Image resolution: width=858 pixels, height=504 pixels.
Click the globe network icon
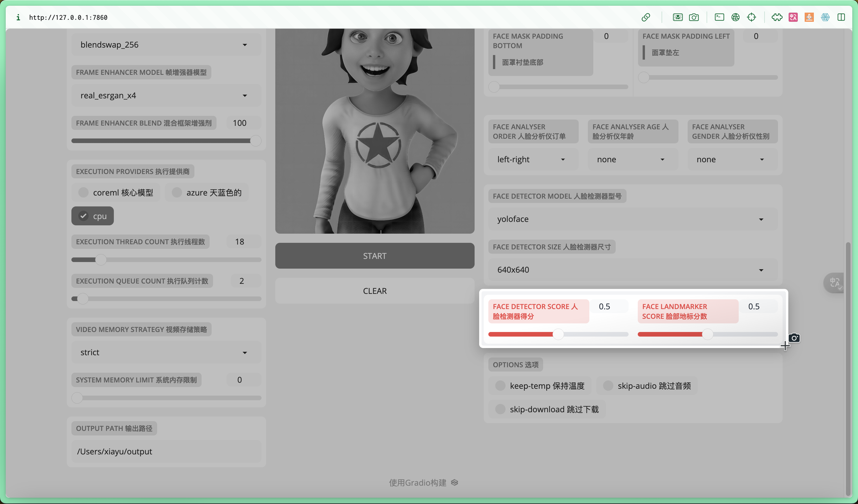[x=735, y=17]
